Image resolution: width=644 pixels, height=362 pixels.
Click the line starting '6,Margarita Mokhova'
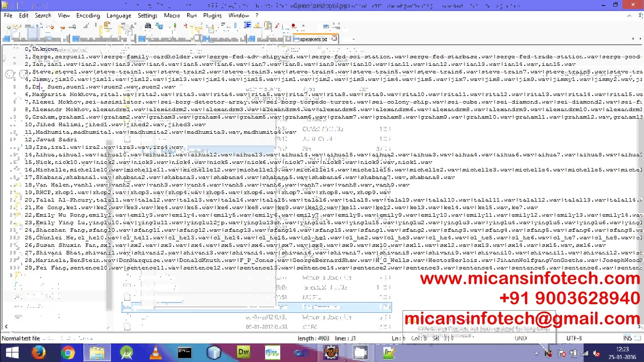click(x=333, y=95)
